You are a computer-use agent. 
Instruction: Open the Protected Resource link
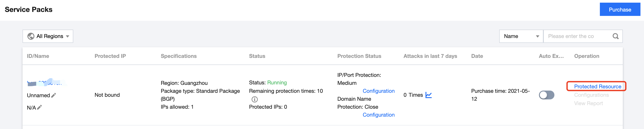(597, 87)
